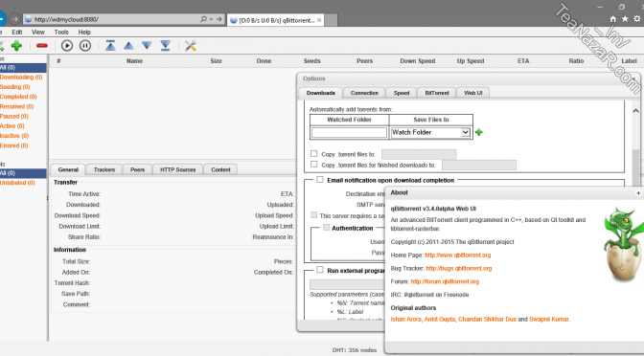Click the address bar search magnifier icon
Viewport: 644px width, 356px height.
click(x=203, y=19)
